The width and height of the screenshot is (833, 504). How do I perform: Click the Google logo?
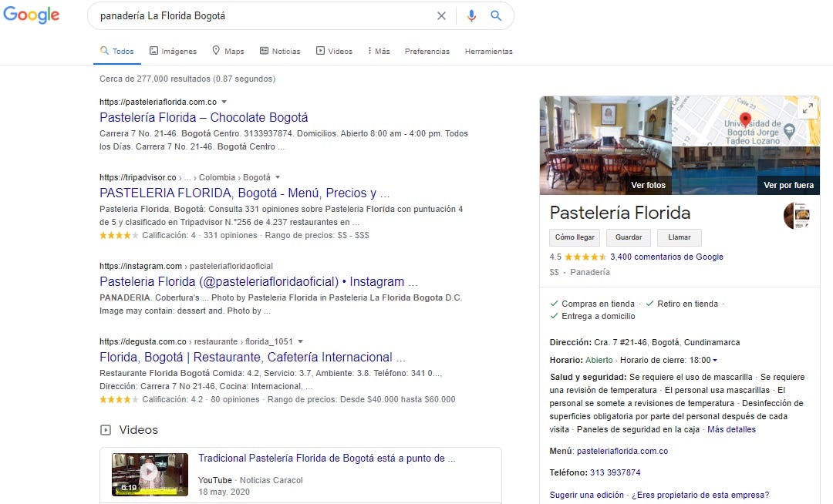[x=32, y=15]
